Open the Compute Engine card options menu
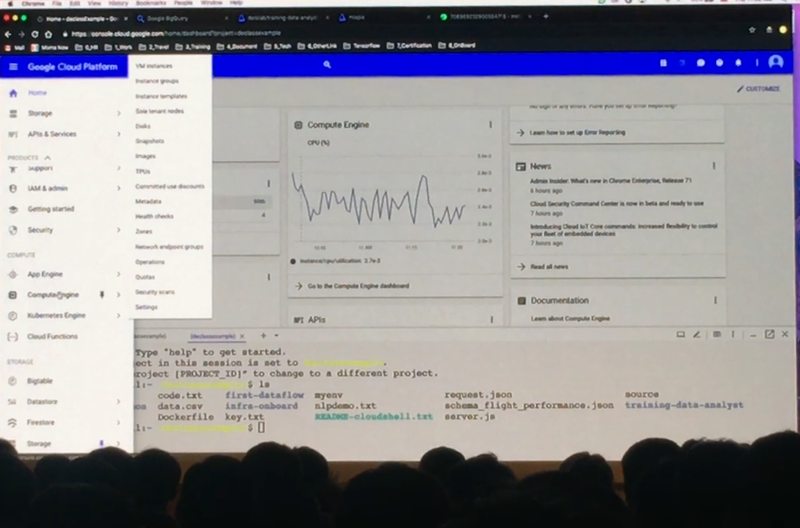 point(490,124)
